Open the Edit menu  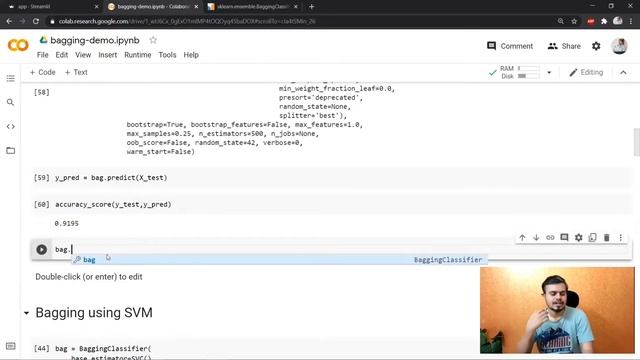(62, 55)
